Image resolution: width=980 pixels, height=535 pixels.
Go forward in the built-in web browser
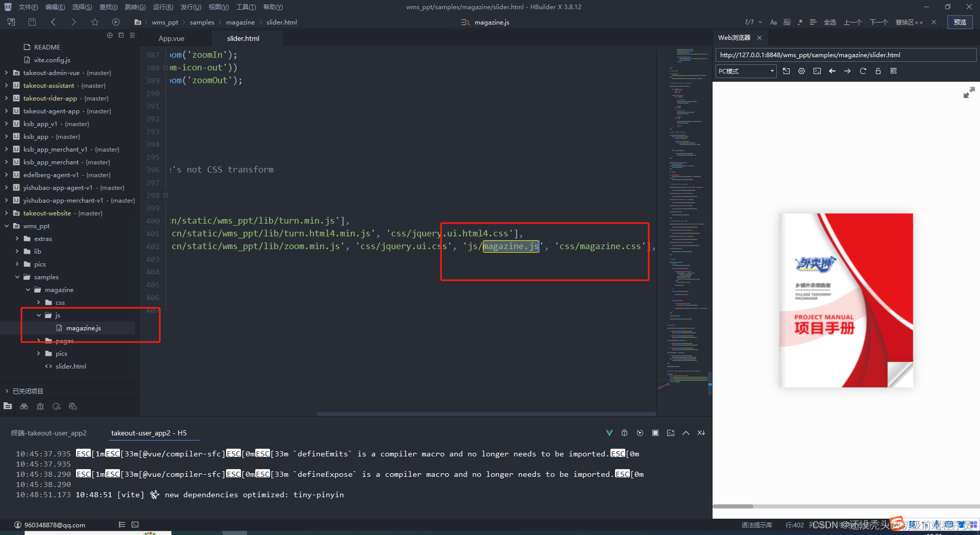(x=847, y=71)
